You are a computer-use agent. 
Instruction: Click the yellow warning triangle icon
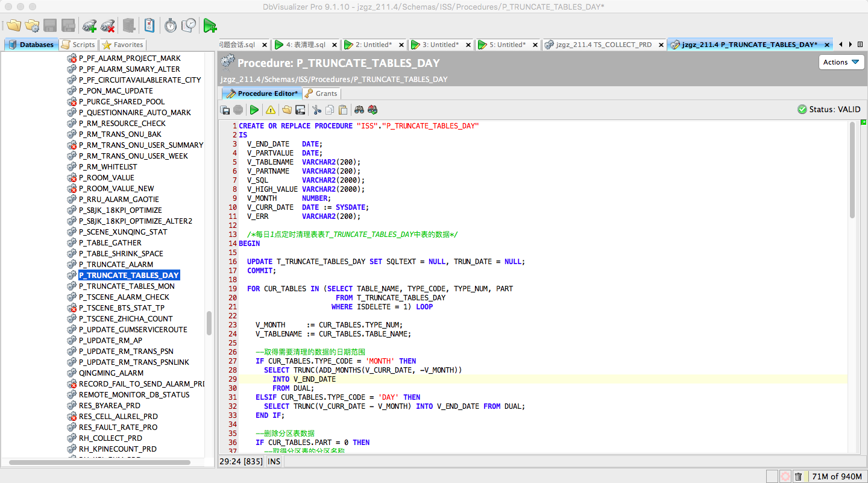point(271,110)
